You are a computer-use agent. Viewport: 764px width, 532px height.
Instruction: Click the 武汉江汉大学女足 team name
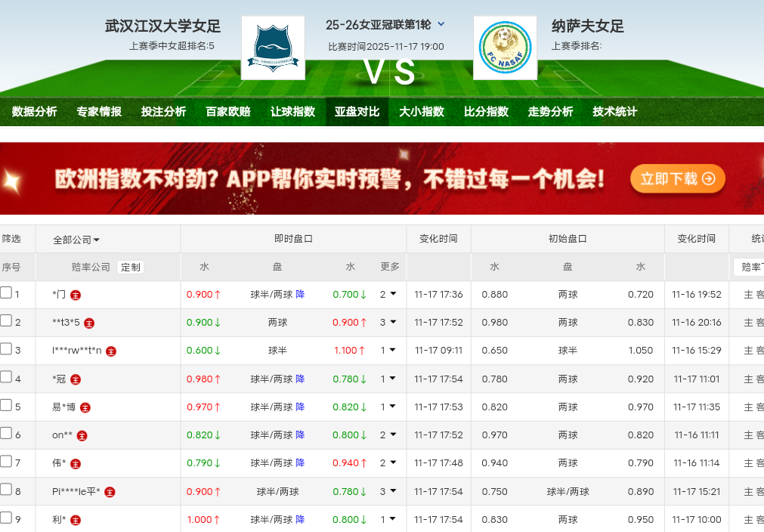(162, 26)
